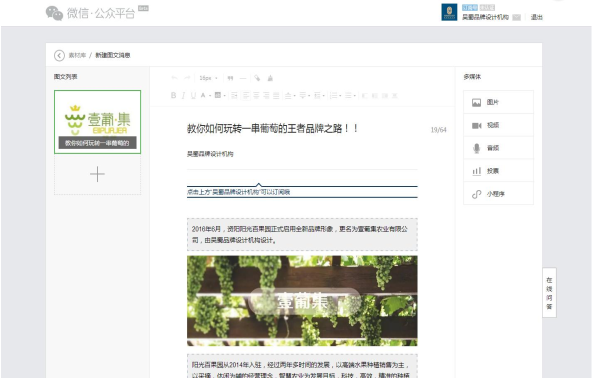Click the unordered list icon
The height and width of the screenshot is (379, 592).
point(348,95)
